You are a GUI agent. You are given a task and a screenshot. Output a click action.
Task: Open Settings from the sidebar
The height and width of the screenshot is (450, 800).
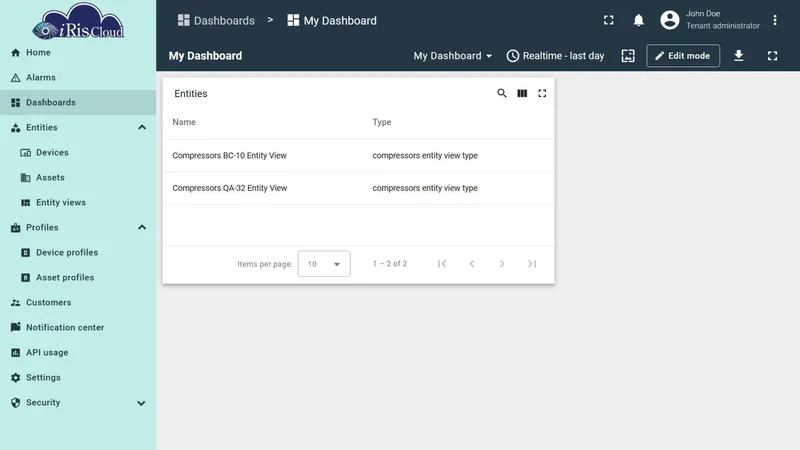pyautogui.click(x=78, y=378)
